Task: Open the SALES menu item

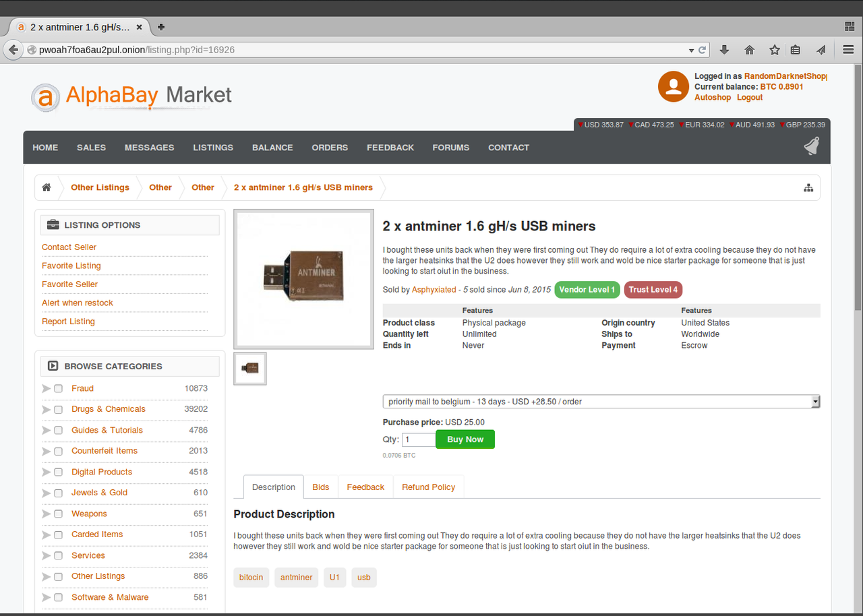Action: pos(91,148)
